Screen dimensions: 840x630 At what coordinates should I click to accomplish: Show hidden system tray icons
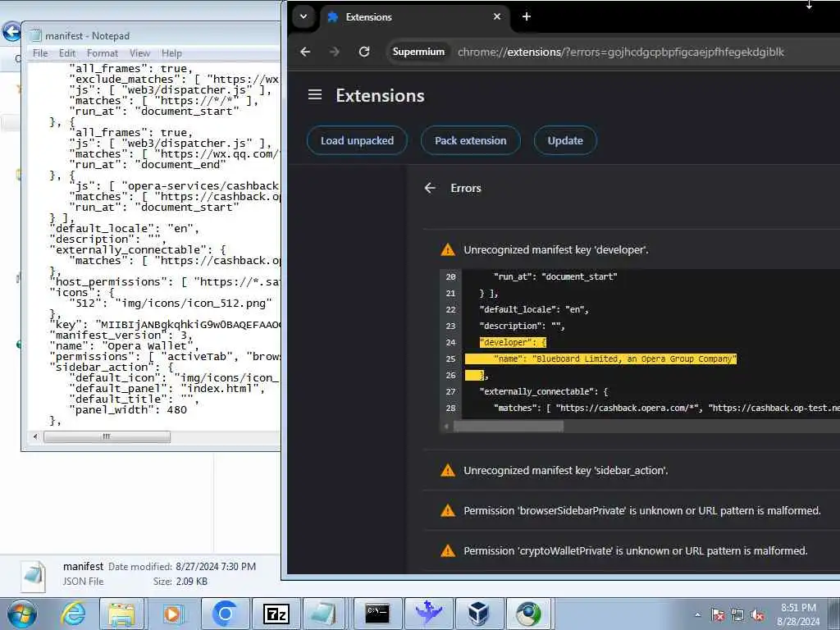697,614
